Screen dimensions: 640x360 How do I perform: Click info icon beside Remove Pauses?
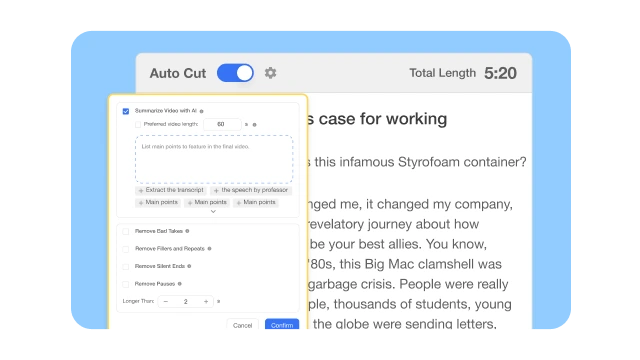[x=180, y=284]
